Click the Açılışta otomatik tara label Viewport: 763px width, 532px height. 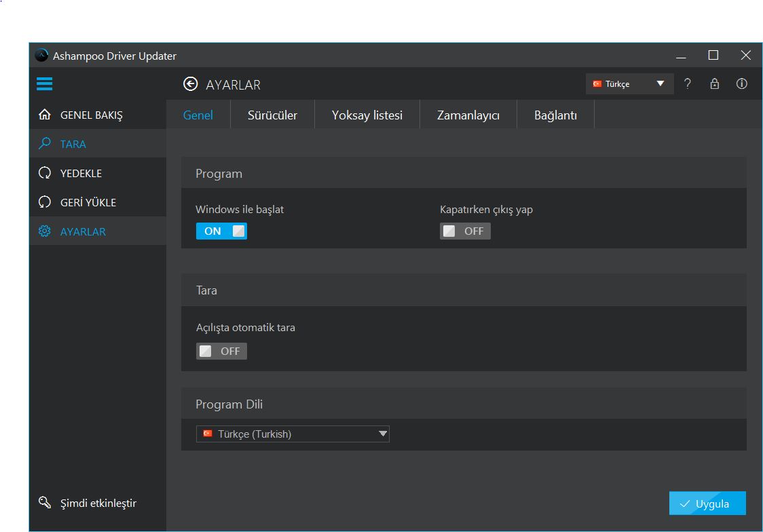pyautogui.click(x=246, y=328)
